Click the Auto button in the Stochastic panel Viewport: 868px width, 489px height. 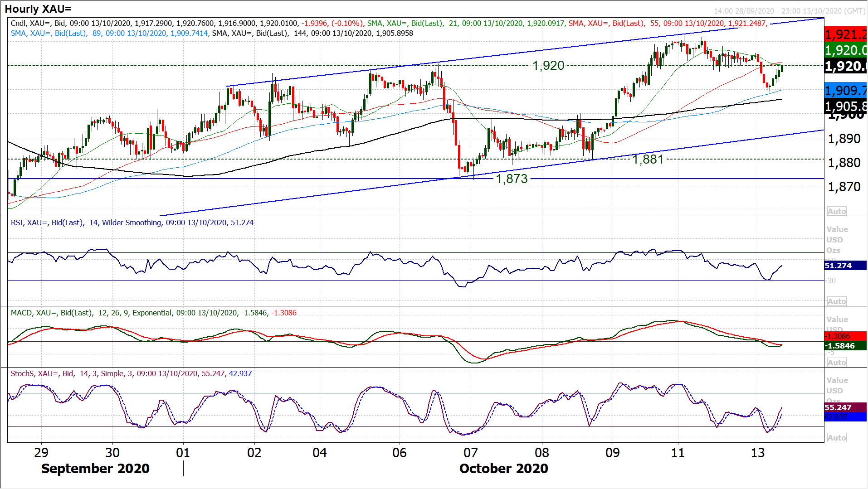[x=837, y=438]
